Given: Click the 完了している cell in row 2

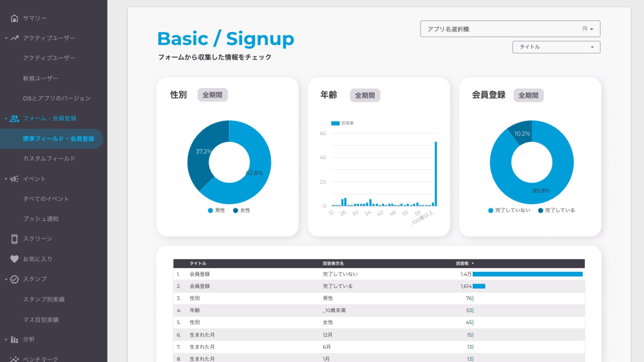Looking at the screenshot, I should 338,286.
